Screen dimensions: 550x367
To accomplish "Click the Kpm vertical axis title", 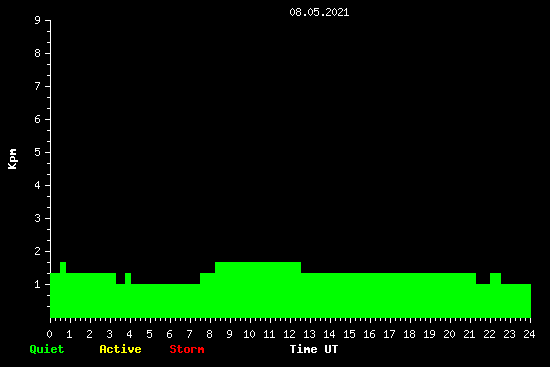I will click(12, 159).
